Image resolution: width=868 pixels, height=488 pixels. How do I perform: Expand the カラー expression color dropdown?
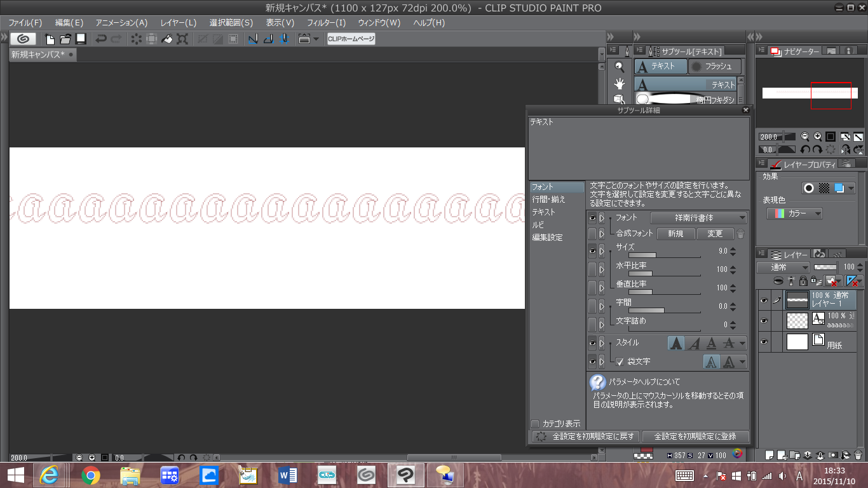coord(794,214)
